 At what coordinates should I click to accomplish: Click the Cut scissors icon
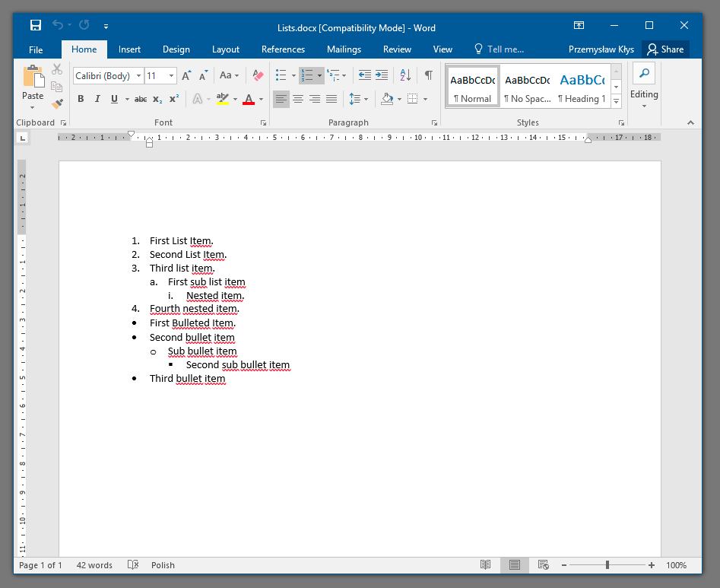click(x=57, y=69)
